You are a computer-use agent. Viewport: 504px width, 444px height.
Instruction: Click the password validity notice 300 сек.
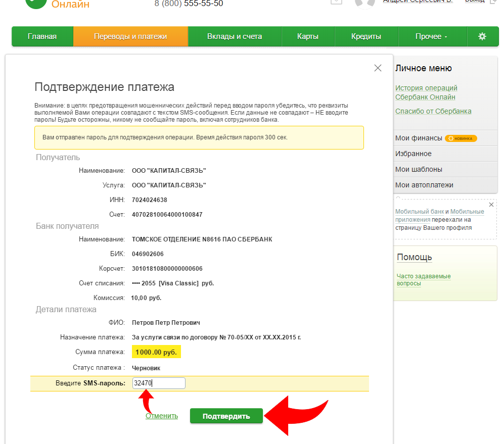point(199,137)
